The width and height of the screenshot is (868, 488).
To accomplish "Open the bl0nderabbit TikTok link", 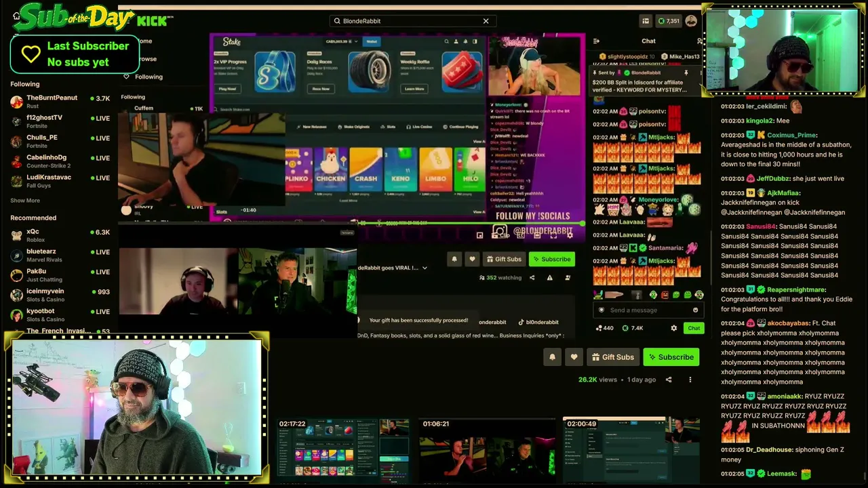I will [x=538, y=322].
